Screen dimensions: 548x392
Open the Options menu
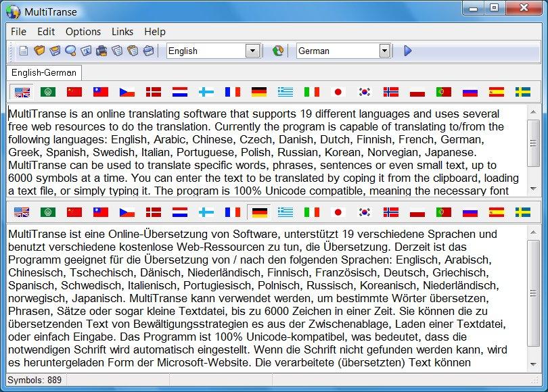[x=83, y=32]
